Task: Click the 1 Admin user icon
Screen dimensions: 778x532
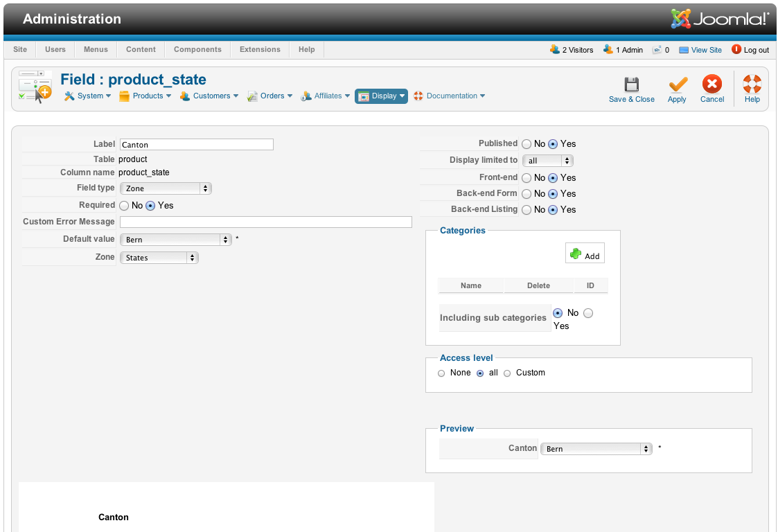Action: pyautogui.click(x=608, y=49)
